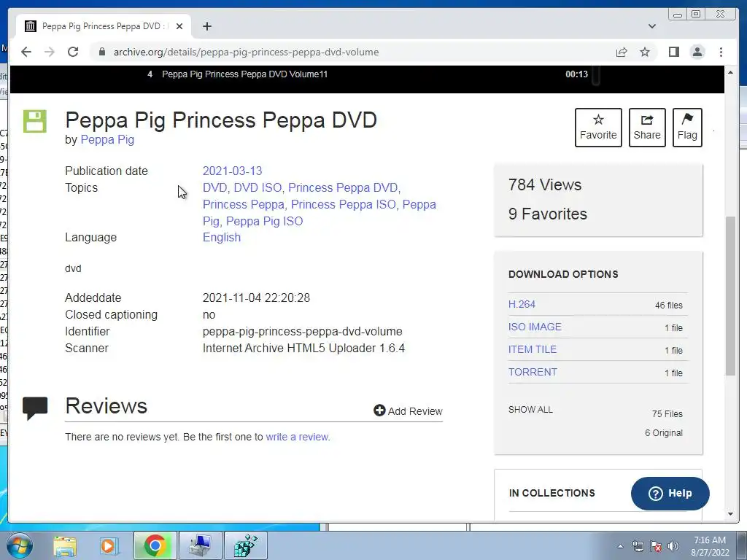
Task: Open the Princess Peppa DVD topic link
Action: point(343,187)
